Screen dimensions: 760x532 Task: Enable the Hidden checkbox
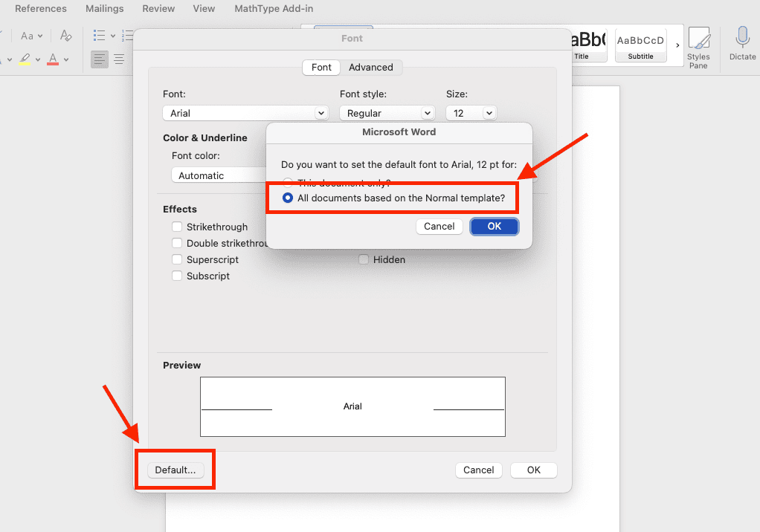(364, 259)
